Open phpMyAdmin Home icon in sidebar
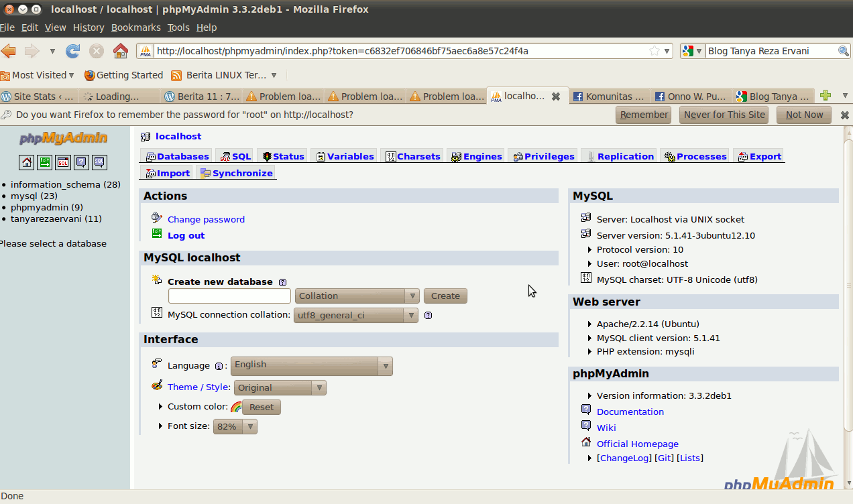This screenshot has height=504, width=853. tap(26, 162)
